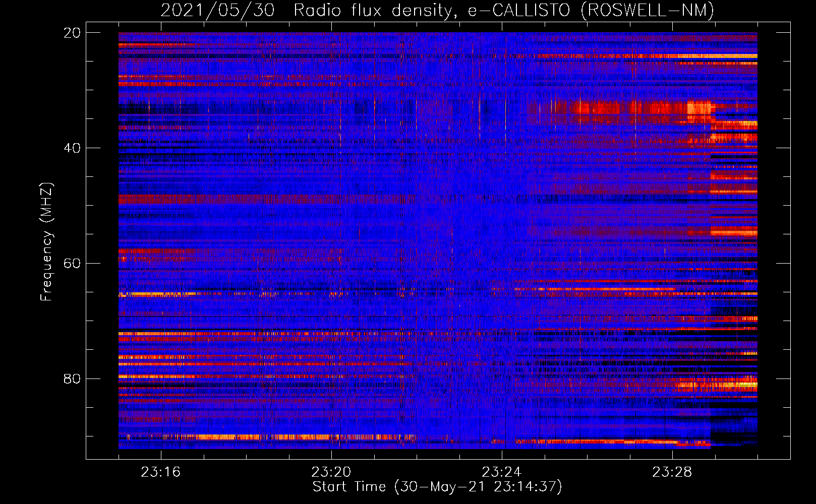Click the 60 frequency tick label
This screenshot has width=816, height=504.
pyautogui.click(x=72, y=264)
